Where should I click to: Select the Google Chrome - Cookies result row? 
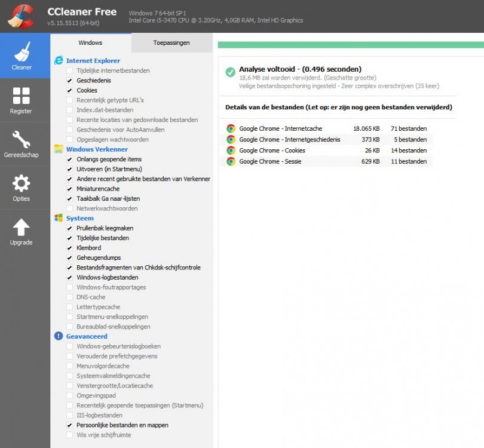pyautogui.click(x=327, y=151)
